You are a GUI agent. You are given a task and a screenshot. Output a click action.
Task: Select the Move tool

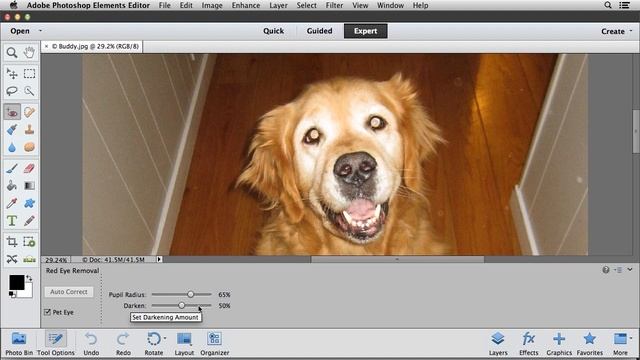point(12,74)
